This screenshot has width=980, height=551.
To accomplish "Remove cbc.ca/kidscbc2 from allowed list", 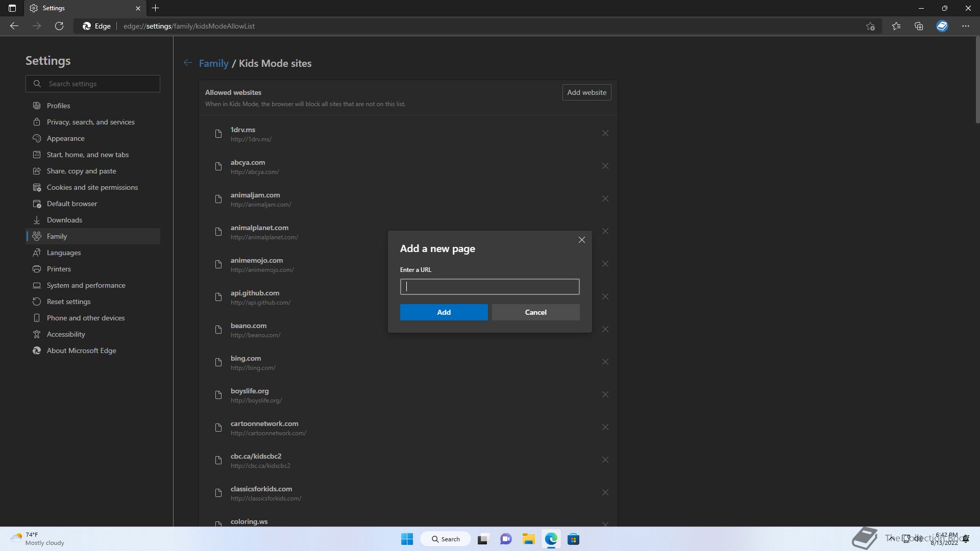I will click(x=605, y=460).
